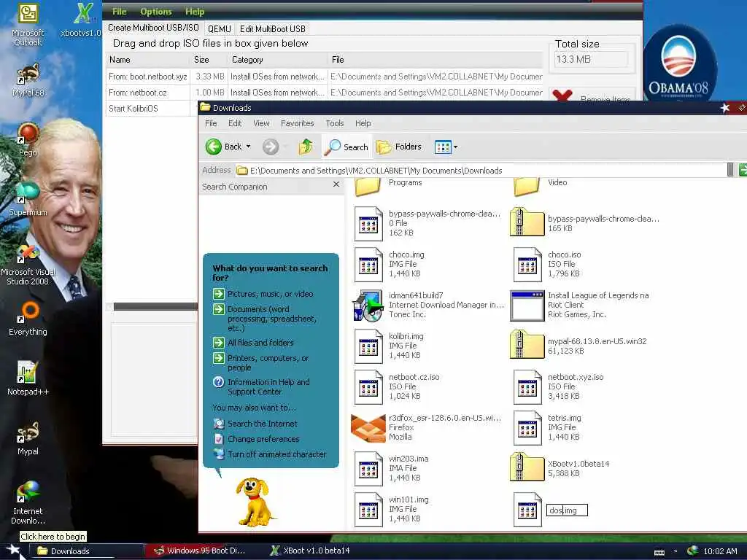The image size is (747, 560).
Task: Go Up one folder level
Action: (306, 147)
